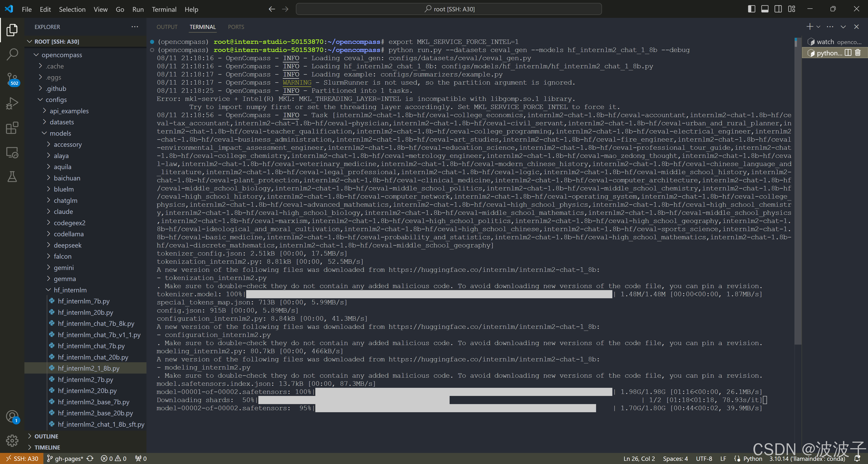
Task: Click the terminal vertical scrollbar
Action: [797, 189]
